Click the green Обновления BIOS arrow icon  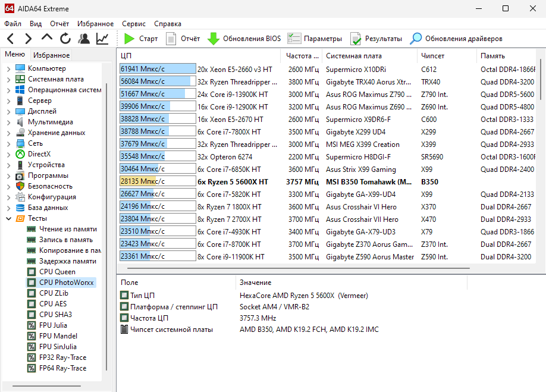click(x=213, y=39)
